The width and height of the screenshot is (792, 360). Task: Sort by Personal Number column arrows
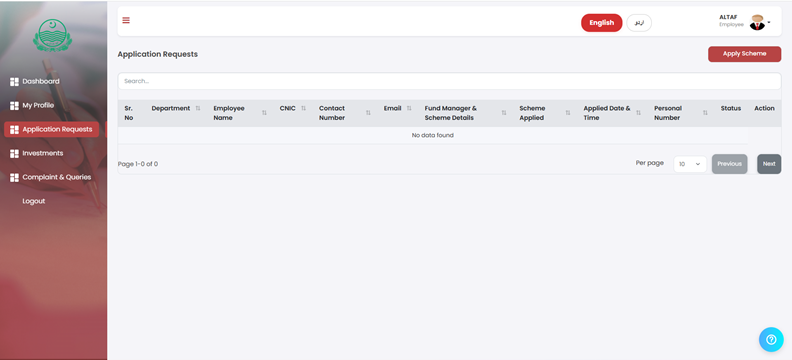pyautogui.click(x=705, y=113)
